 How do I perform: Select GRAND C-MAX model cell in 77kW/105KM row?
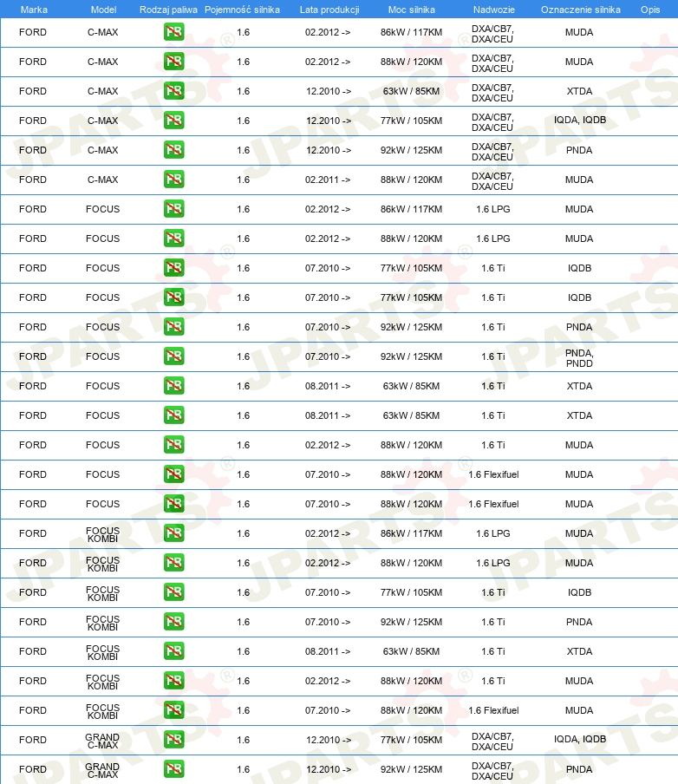[x=102, y=741]
